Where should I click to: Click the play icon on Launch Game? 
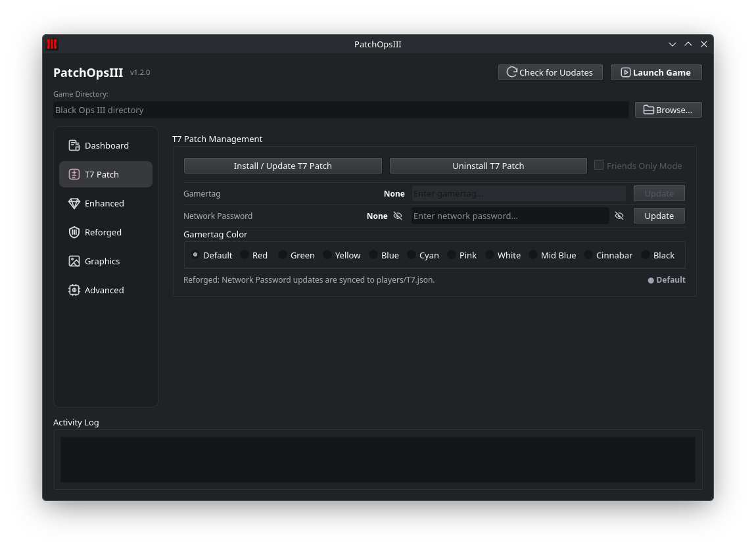tap(625, 72)
